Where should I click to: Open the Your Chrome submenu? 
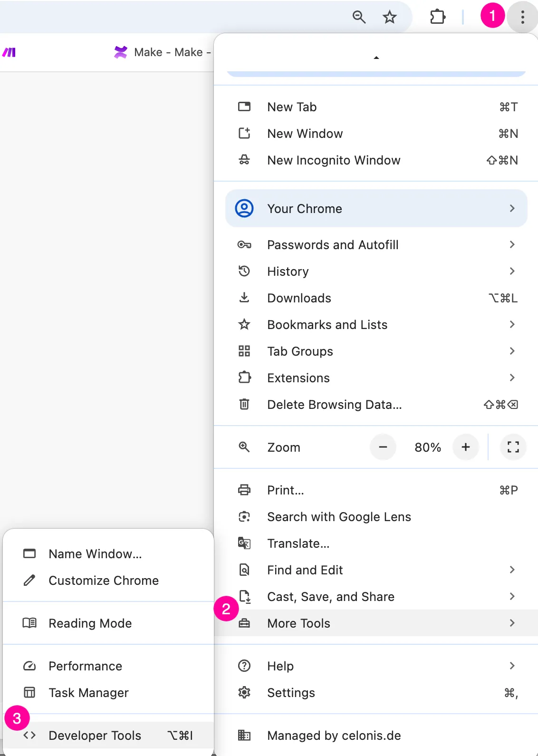click(376, 208)
